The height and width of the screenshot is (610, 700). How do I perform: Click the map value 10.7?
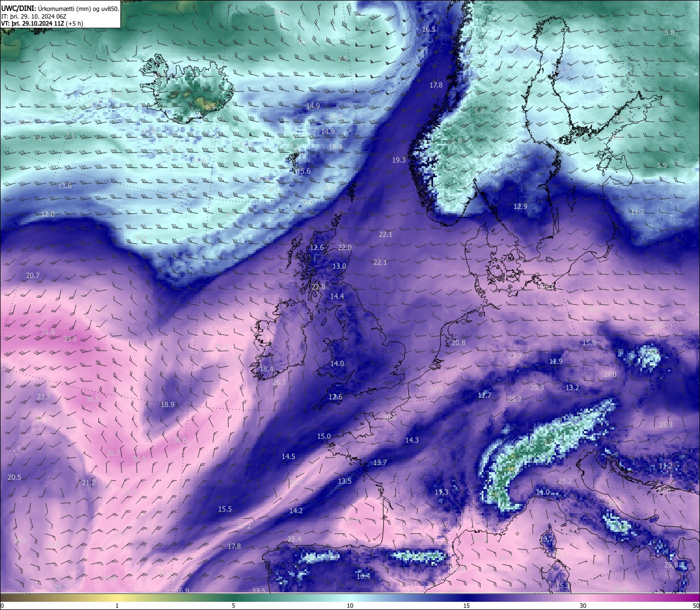click(547, 539)
